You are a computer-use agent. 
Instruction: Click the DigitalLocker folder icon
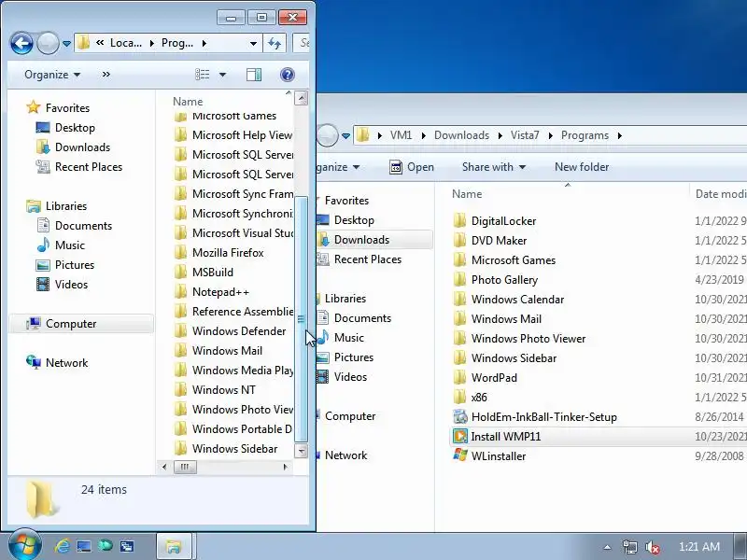pyautogui.click(x=459, y=221)
